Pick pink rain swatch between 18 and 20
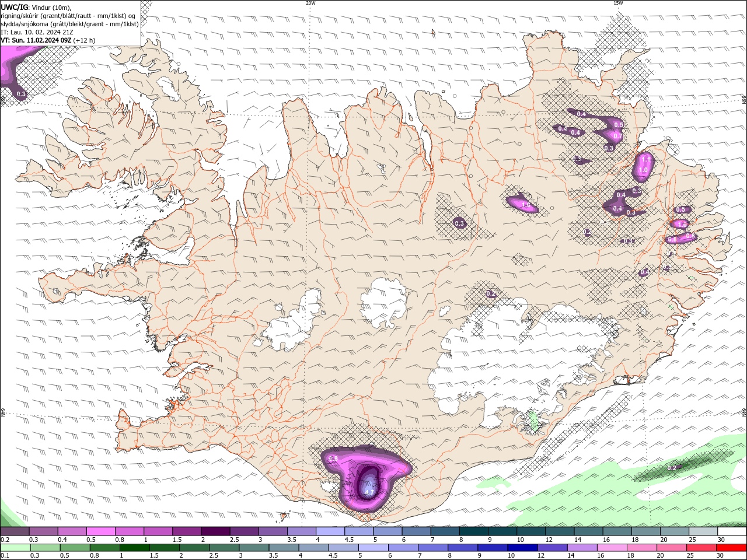The image size is (747, 560). pyautogui.click(x=641, y=548)
